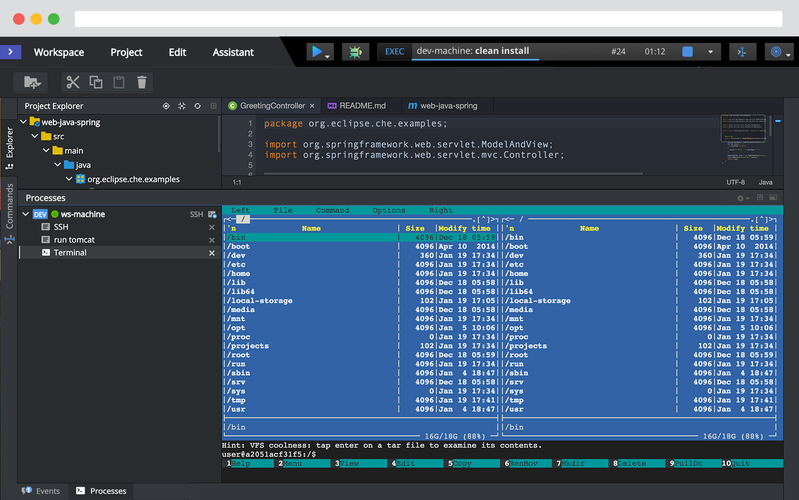Screen dimensions: 799x500
Task: Click the Delete trash can icon
Action: 142,82
